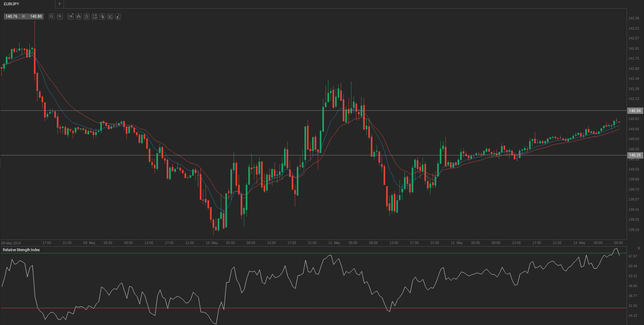Click the chart snapshot icon
Image resolution: width=644 pixels, height=325 pixels.
(95, 17)
